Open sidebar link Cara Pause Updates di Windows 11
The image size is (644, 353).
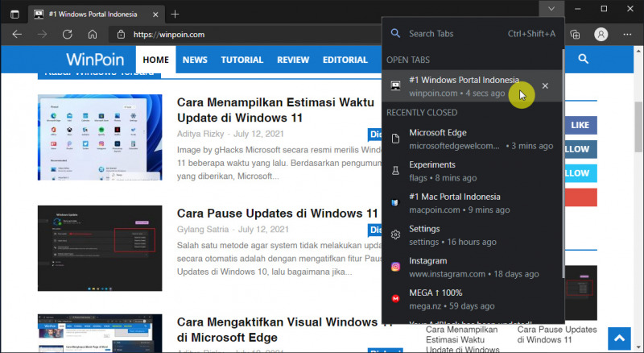tap(557, 334)
